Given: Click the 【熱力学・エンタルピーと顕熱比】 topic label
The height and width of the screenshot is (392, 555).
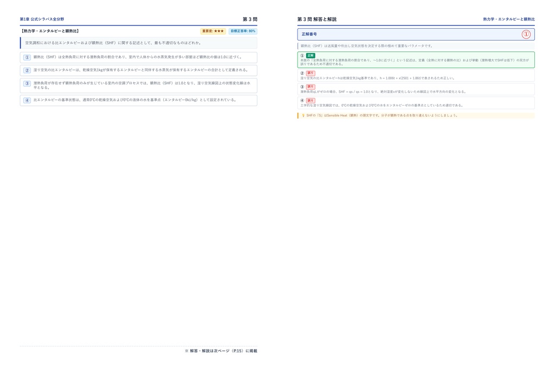Looking at the screenshot, I should pyautogui.click(x=50, y=31).
